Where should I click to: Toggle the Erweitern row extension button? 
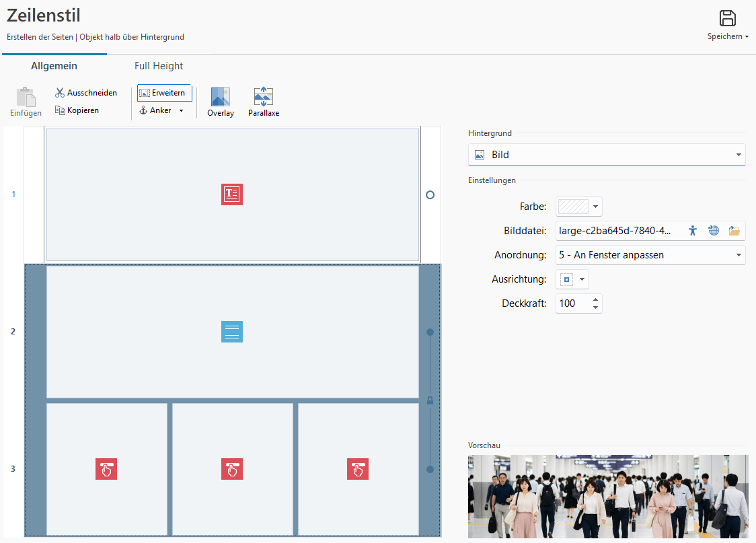[164, 93]
